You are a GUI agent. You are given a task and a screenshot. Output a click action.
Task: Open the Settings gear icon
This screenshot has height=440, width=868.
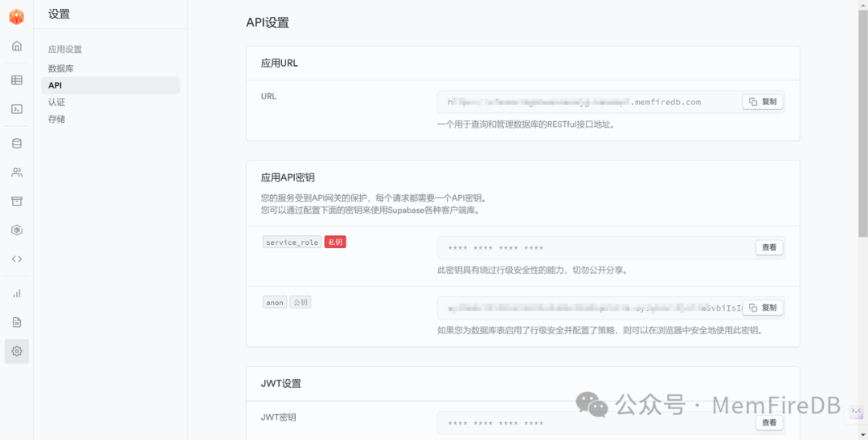[17, 351]
